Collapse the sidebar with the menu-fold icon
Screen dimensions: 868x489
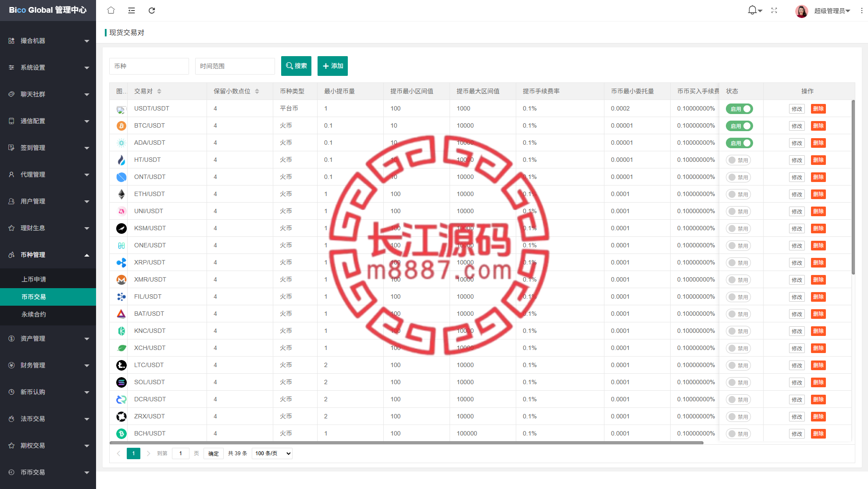click(x=132, y=11)
